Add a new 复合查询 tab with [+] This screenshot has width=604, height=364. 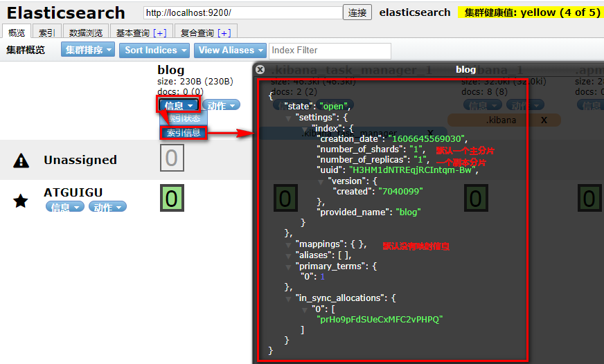tap(224, 33)
